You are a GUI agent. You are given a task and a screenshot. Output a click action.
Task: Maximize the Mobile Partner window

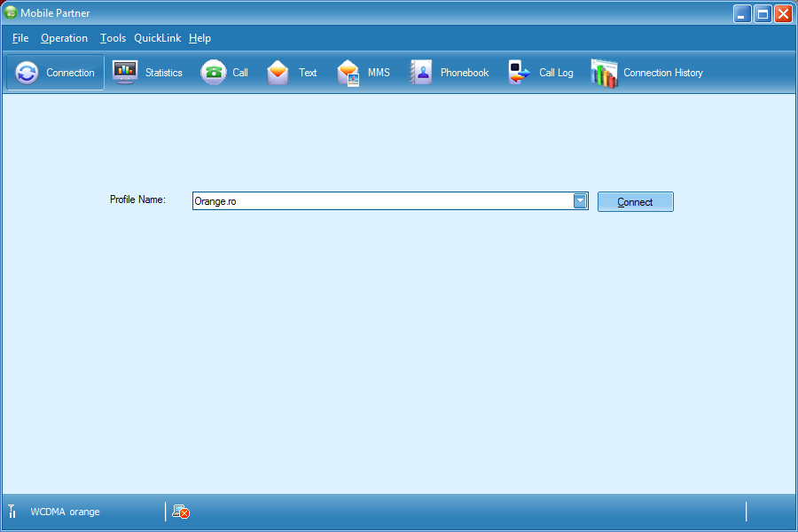click(x=763, y=14)
